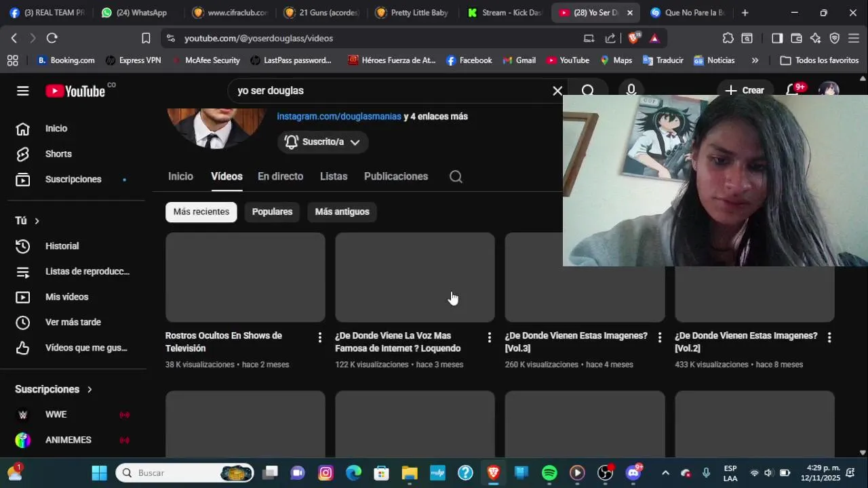The image size is (868, 488).
Task: Open a new browser tab with plus
Action: 745,13
